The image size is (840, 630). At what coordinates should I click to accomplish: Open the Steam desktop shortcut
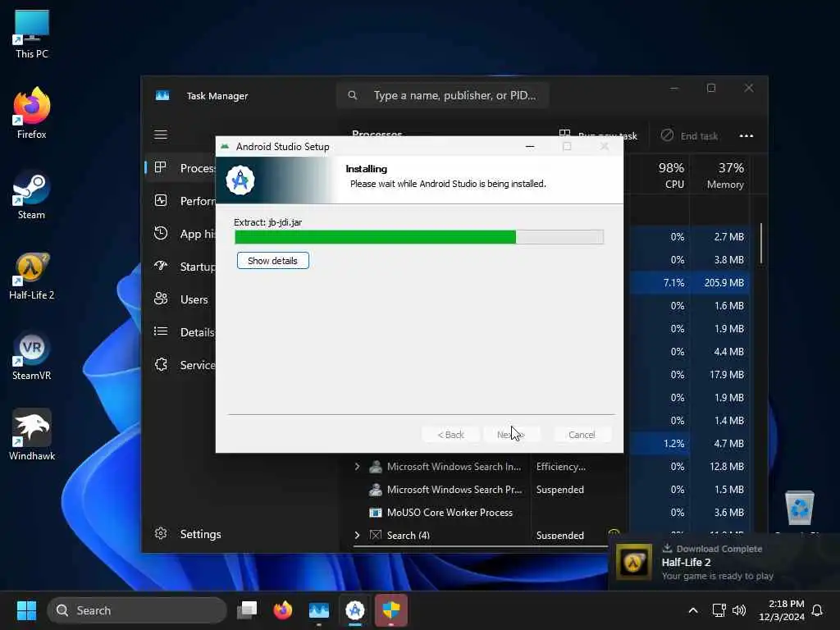tap(32, 194)
